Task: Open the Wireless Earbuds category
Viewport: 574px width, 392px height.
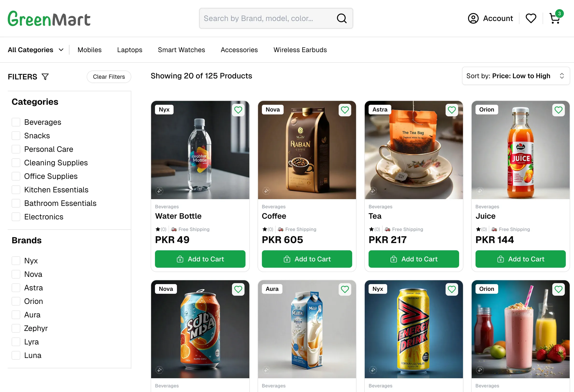Action: 300,50
